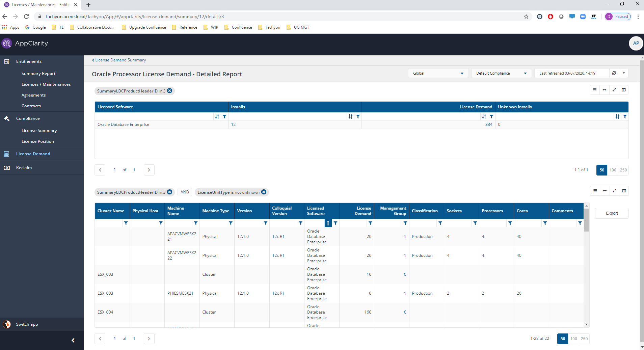The image size is (644, 350).
Task: Open Contracts page
Action: pos(31,106)
